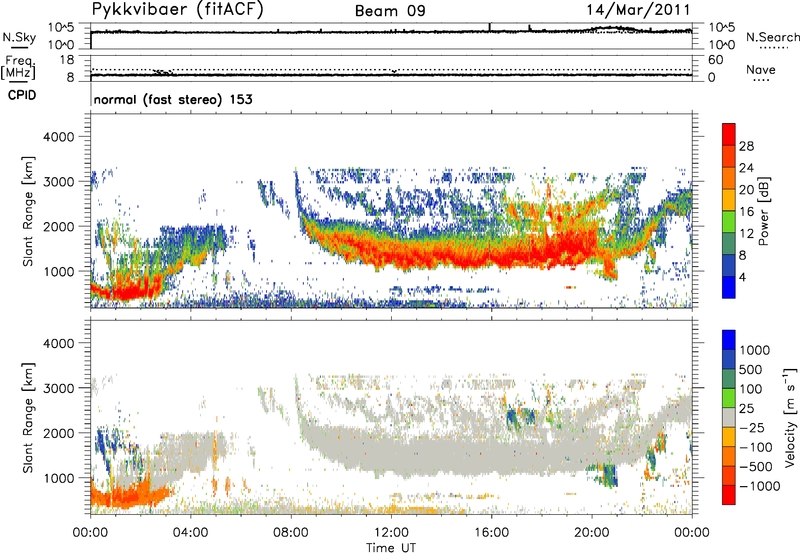Click the gray segment of the velocity colorbar
The image size is (800, 554).
tap(729, 417)
